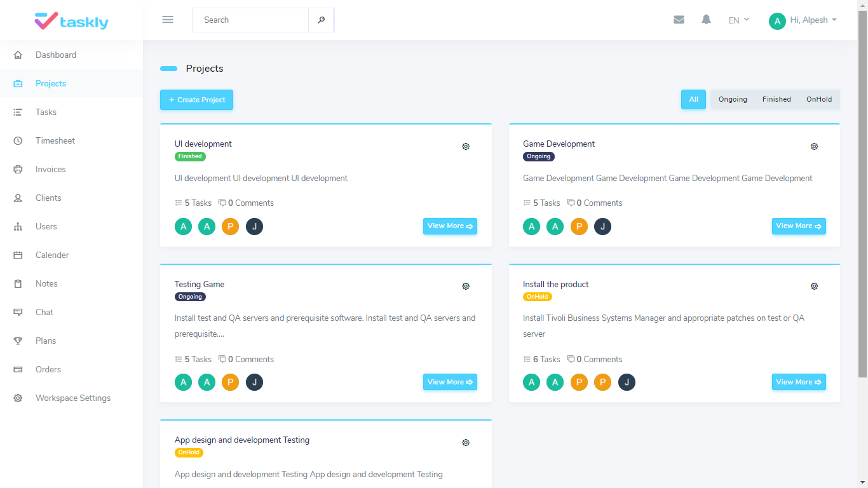
Task: Click inside the Search field
Action: (x=250, y=20)
